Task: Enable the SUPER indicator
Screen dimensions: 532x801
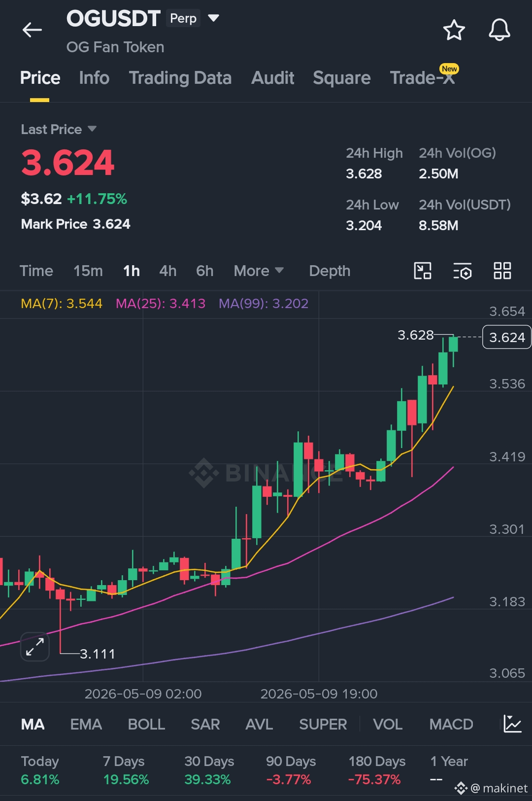Action: tap(323, 724)
